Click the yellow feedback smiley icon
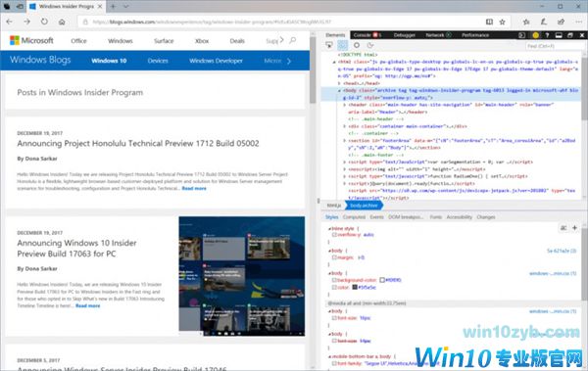The width and height of the screenshot is (588, 371). click(x=535, y=35)
